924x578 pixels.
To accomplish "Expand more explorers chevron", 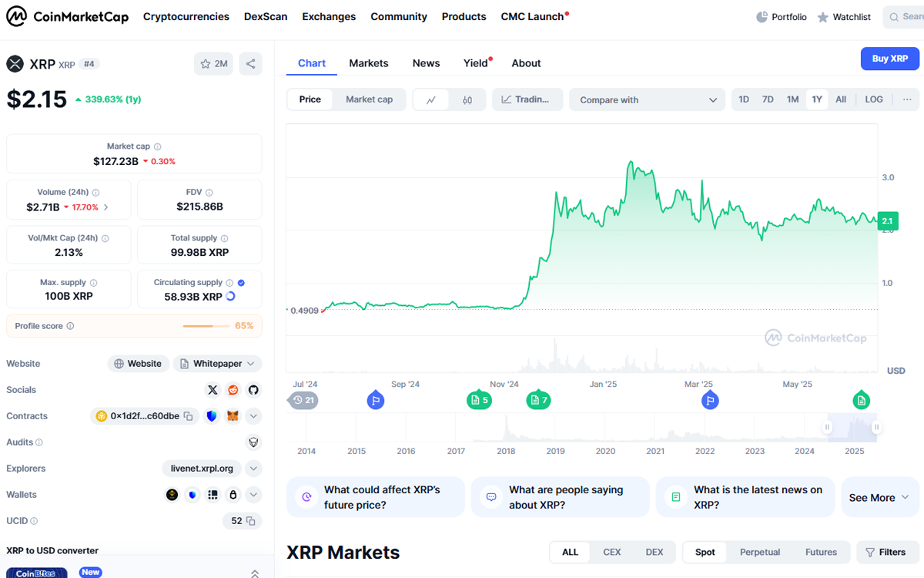I will [x=253, y=469].
